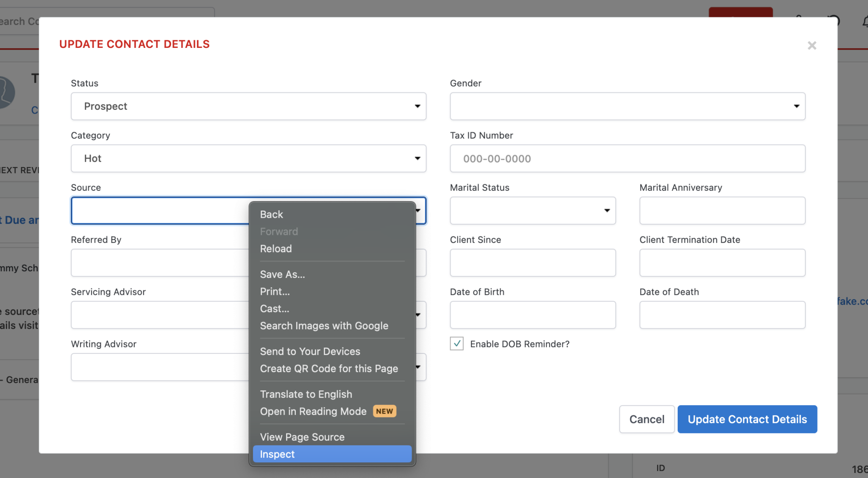868x478 pixels.
Task: Click the history arrow icon near the bell
Action: 833,20
